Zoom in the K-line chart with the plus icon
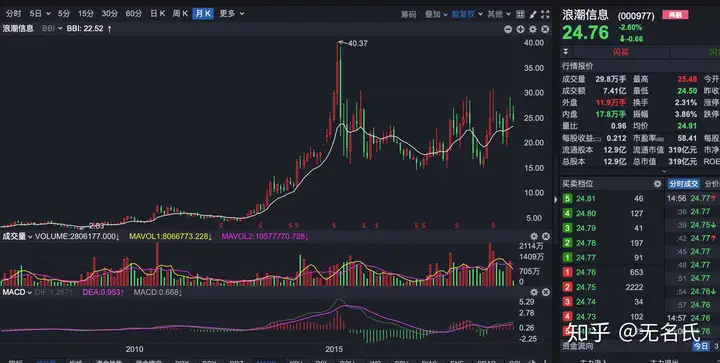Screen dimensions: 720x363 pyautogui.click(x=520, y=29)
